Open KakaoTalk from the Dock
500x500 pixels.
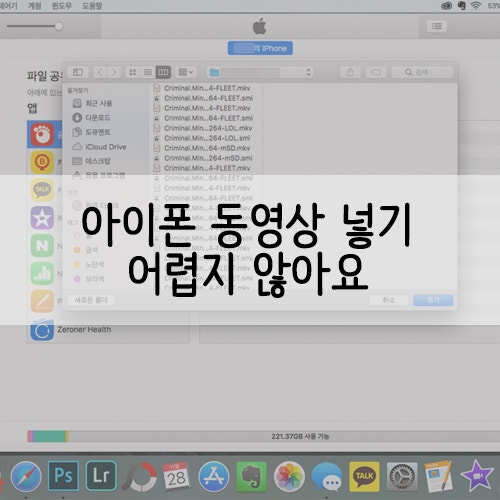(x=364, y=477)
